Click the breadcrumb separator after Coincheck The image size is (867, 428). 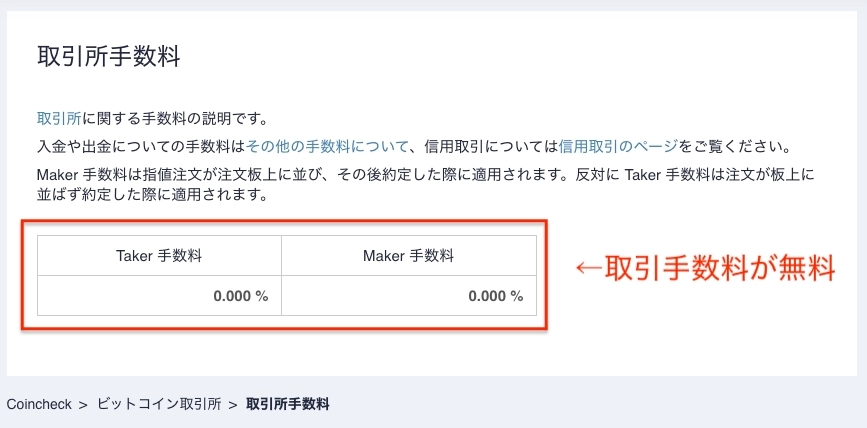click(x=83, y=404)
